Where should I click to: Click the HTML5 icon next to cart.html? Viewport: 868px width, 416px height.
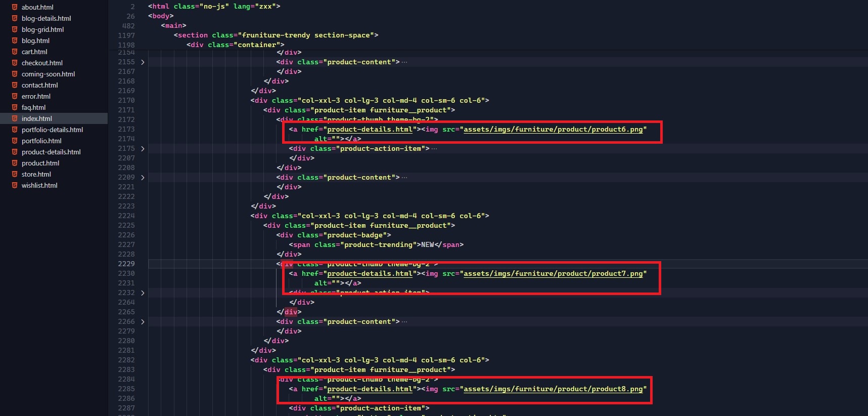coord(15,52)
